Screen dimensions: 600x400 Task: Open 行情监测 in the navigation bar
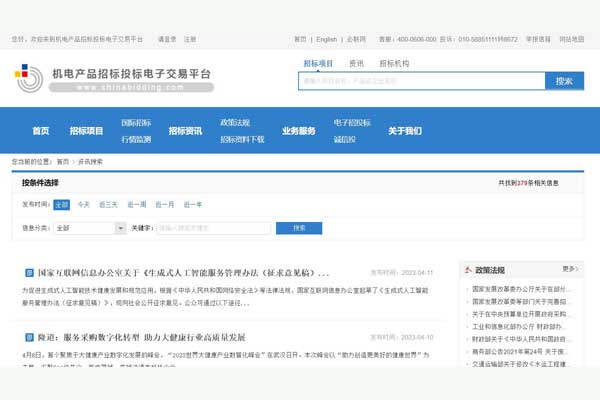click(136, 139)
